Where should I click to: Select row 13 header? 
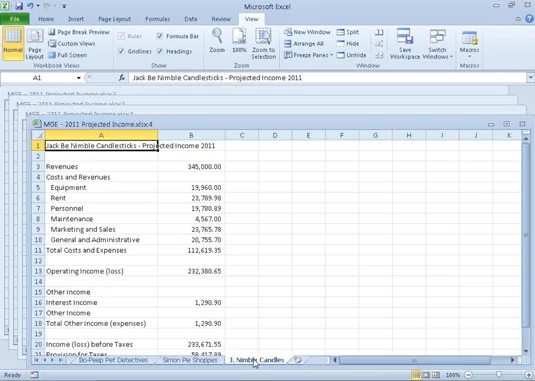[38, 271]
